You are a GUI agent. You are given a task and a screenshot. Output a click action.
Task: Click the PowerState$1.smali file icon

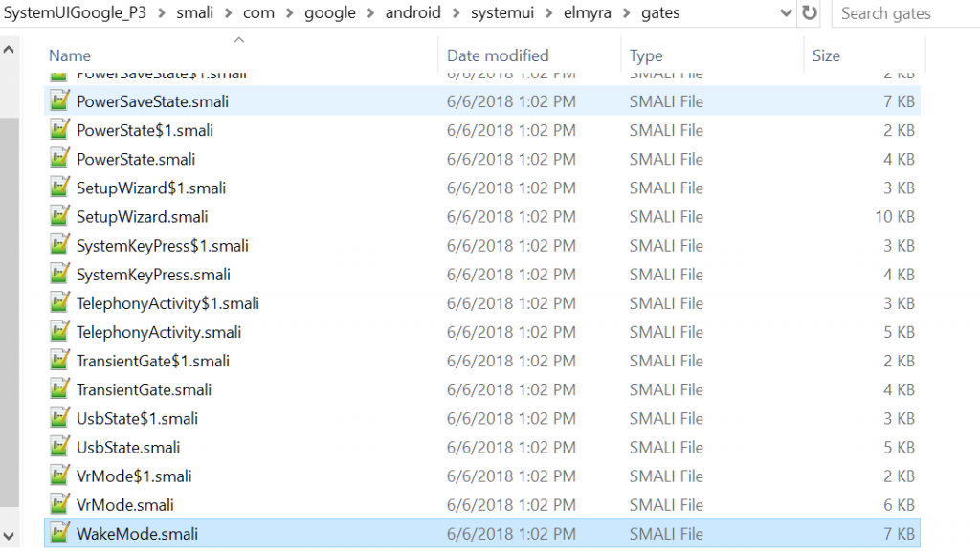coord(59,130)
